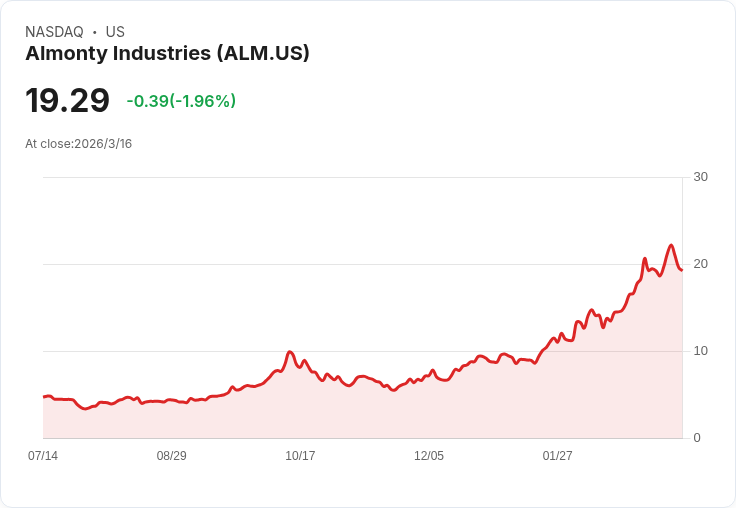Click the 08/29 x-axis date label
The height and width of the screenshot is (508, 736).
point(171,455)
